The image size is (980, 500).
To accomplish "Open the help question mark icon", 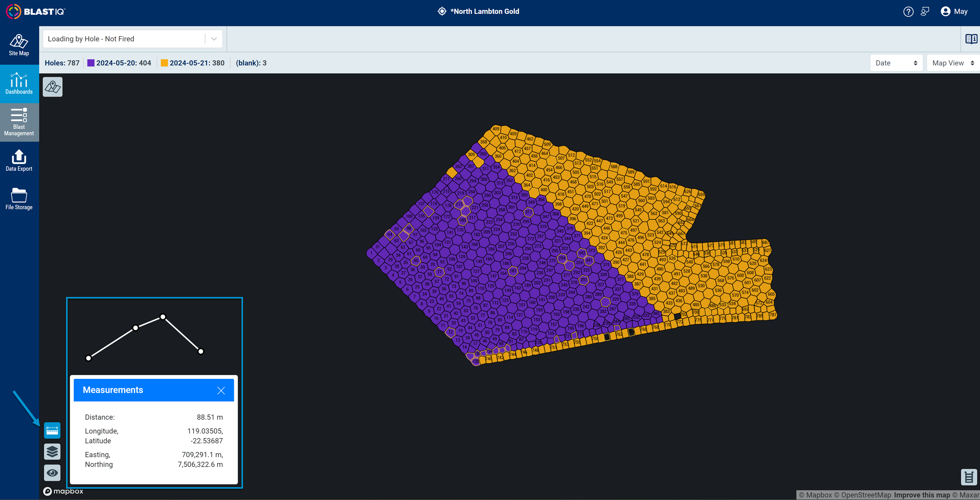I will tap(908, 12).
